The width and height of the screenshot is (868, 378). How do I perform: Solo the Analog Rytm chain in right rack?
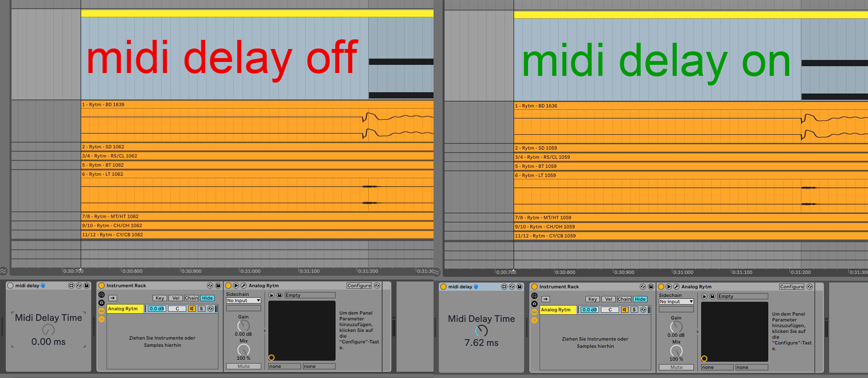[x=634, y=310]
